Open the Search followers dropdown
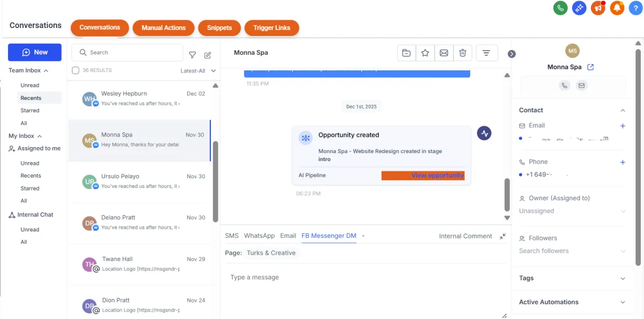This screenshot has width=644, height=319. click(x=572, y=251)
